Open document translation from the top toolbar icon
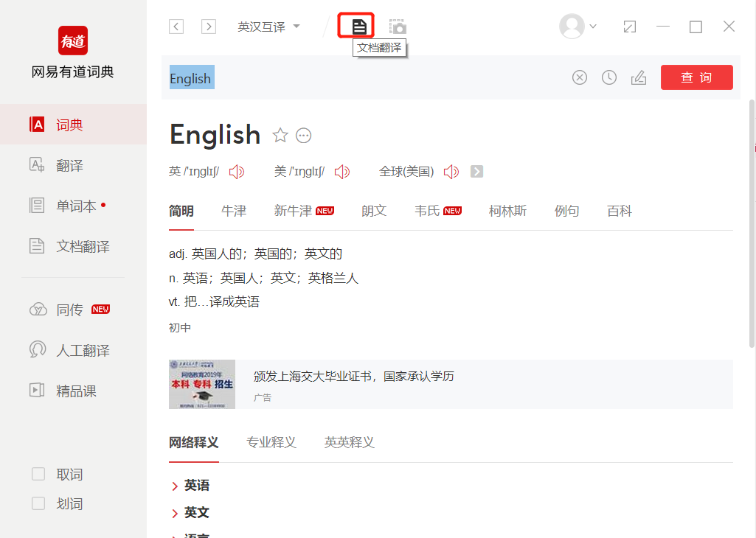Viewport: 756px width, 538px height. click(358, 27)
